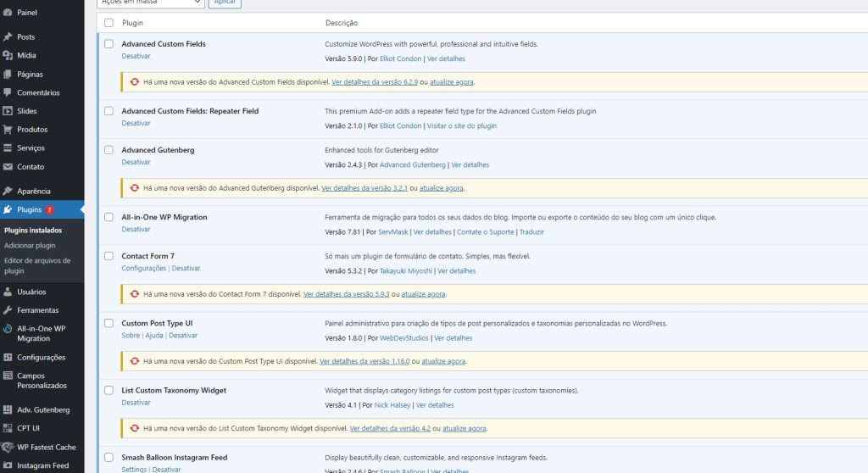Screen dimensions: 868x473
Task: Click the Instagram Feed camera icon
Action: [x=7, y=465]
